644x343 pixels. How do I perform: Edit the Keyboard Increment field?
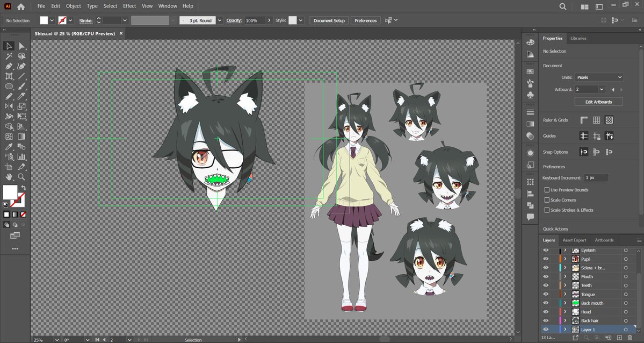(596, 177)
